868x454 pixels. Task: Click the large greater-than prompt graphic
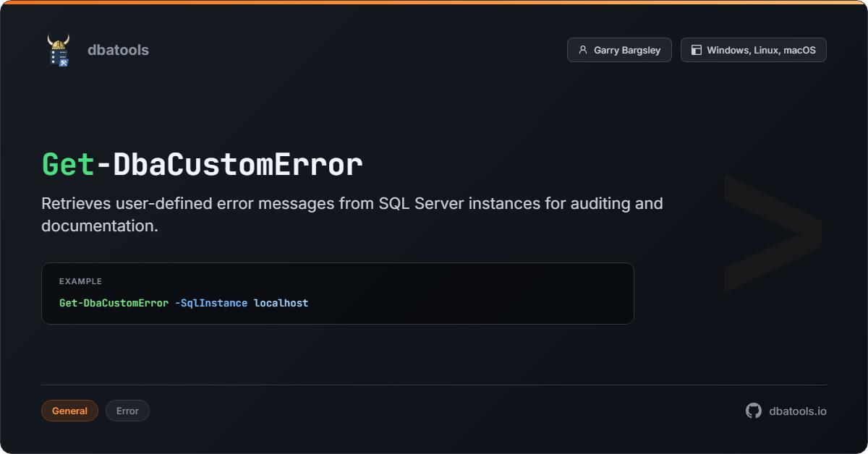point(773,233)
